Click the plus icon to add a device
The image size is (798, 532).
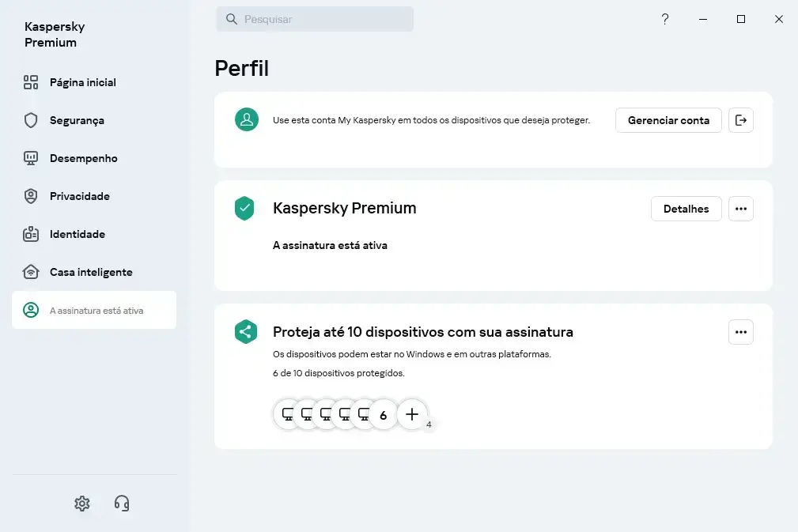click(x=412, y=414)
